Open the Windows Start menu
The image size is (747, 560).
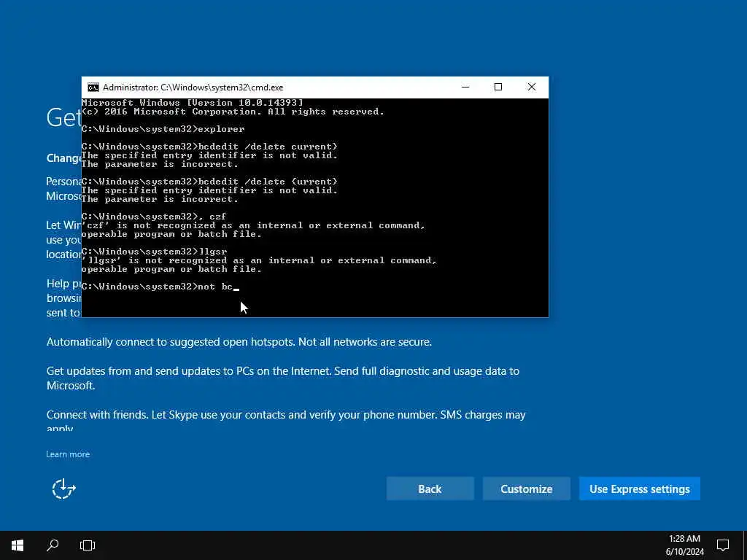pyautogui.click(x=18, y=545)
